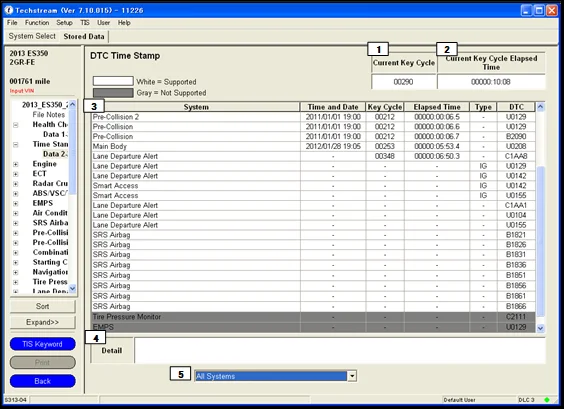Select the Pre-Collision 2 row
The width and height of the screenshot is (564, 409).
(x=313, y=117)
